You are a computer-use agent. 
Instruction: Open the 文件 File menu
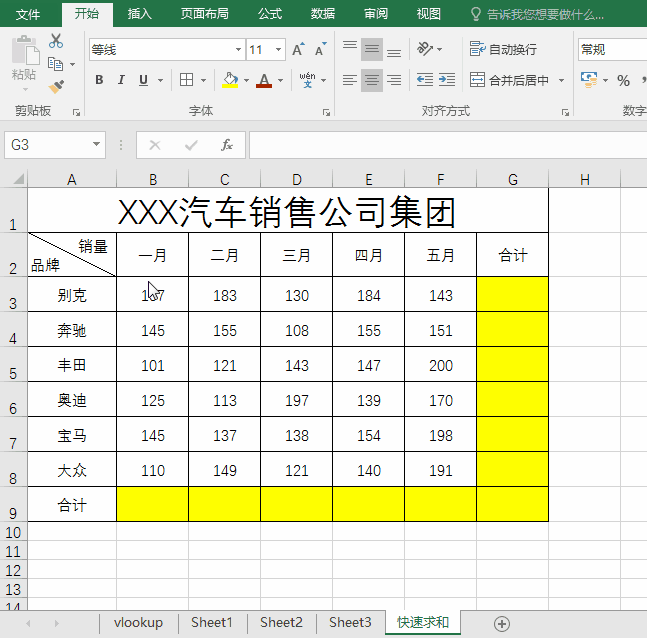pyautogui.click(x=28, y=14)
